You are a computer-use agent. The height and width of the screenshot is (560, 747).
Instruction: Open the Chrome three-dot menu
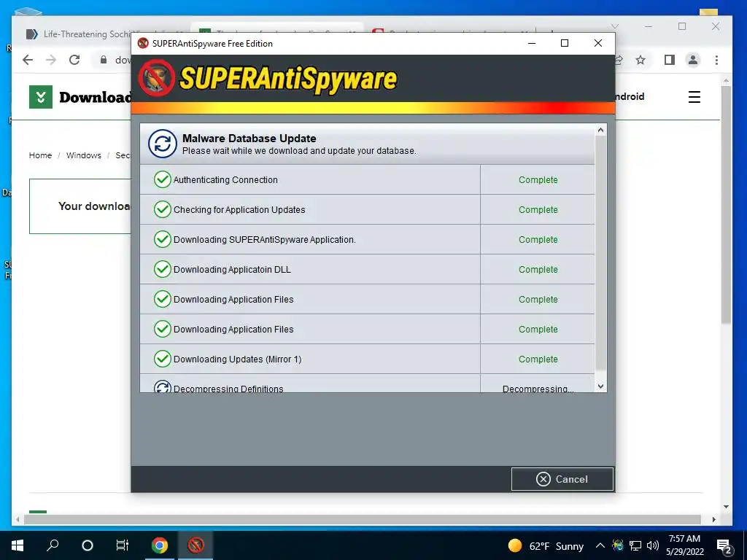tap(716, 60)
